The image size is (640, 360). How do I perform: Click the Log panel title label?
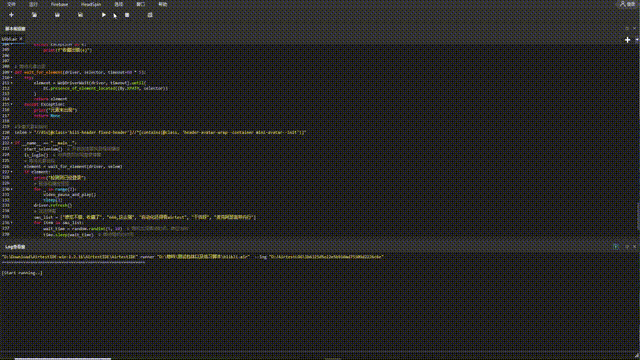click(x=15, y=247)
